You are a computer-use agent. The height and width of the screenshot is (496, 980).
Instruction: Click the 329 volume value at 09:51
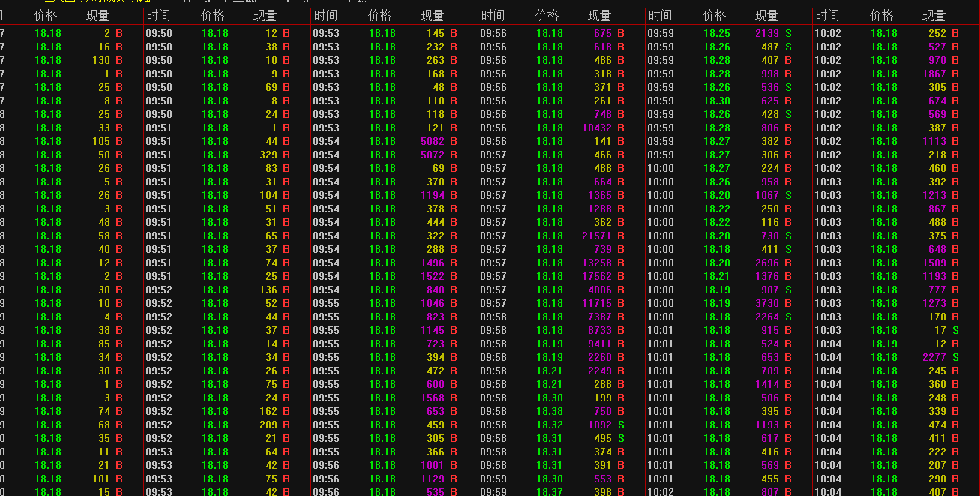coord(268,155)
